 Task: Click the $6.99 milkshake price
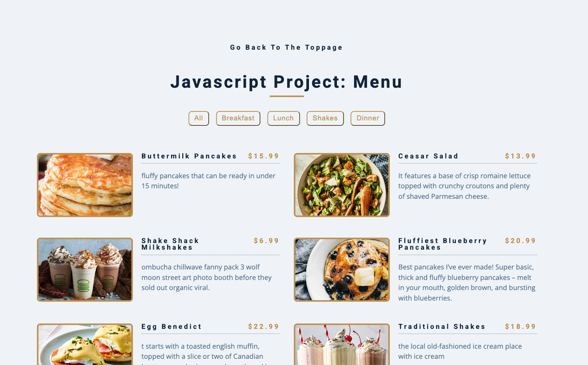click(x=267, y=241)
